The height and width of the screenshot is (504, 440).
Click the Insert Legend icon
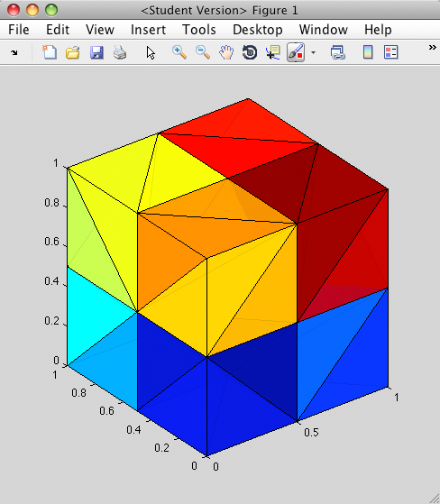tap(390, 52)
